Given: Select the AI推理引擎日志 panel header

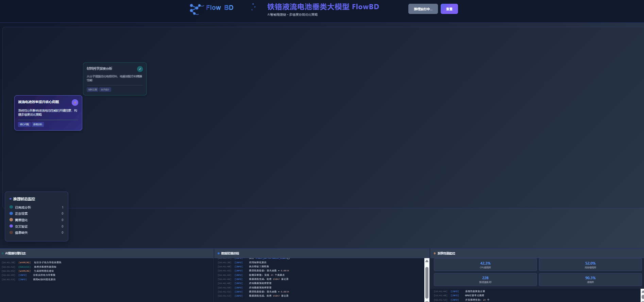Looking at the screenshot, I should tap(107, 253).
